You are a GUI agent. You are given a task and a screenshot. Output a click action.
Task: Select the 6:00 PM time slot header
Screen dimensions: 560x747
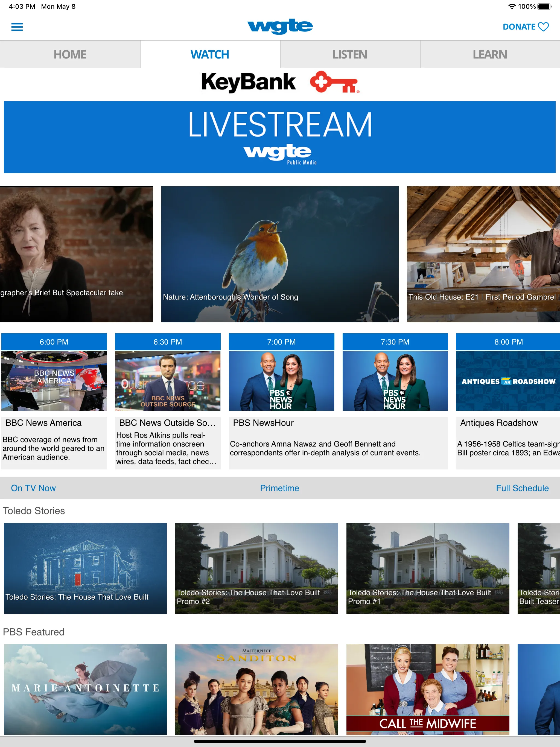tap(54, 342)
